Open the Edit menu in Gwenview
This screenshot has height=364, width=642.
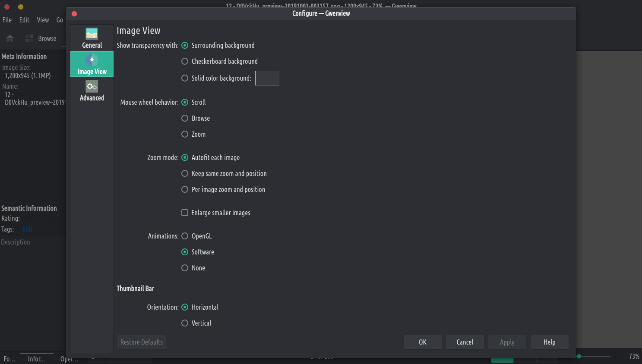(x=24, y=20)
